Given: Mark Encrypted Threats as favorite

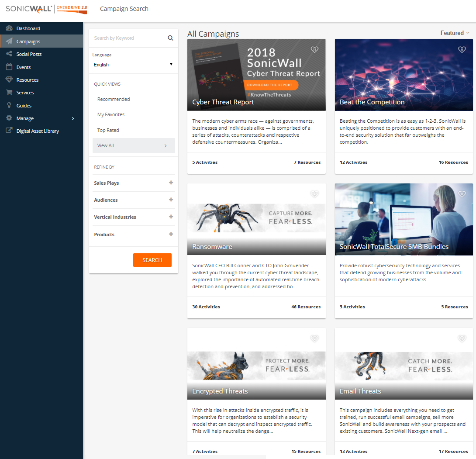Looking at the screenshot, I should [x=314, y=338].
